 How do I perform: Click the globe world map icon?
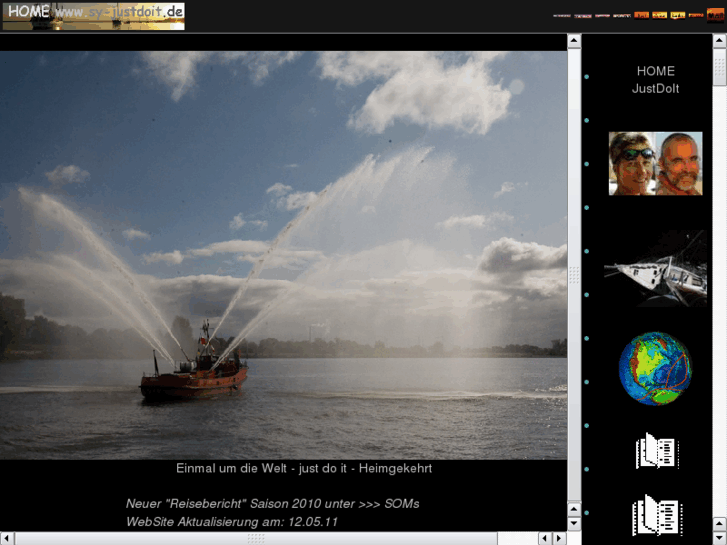coord(655,368)
